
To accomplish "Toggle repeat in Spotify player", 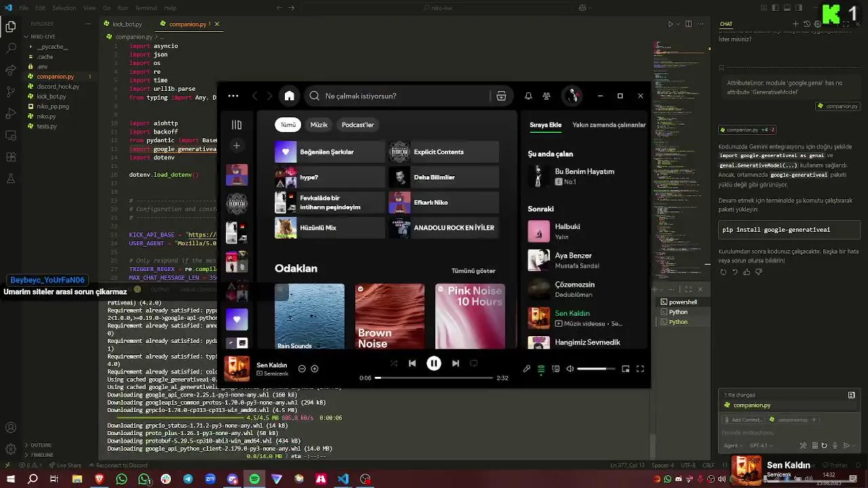I will pyautogui.click(x=474, y=363).
